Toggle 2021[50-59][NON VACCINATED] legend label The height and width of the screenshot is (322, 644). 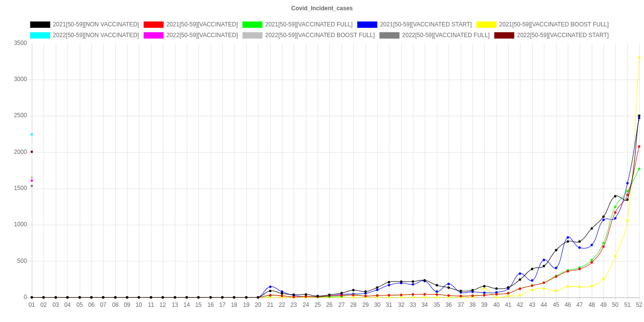[96, 24]
